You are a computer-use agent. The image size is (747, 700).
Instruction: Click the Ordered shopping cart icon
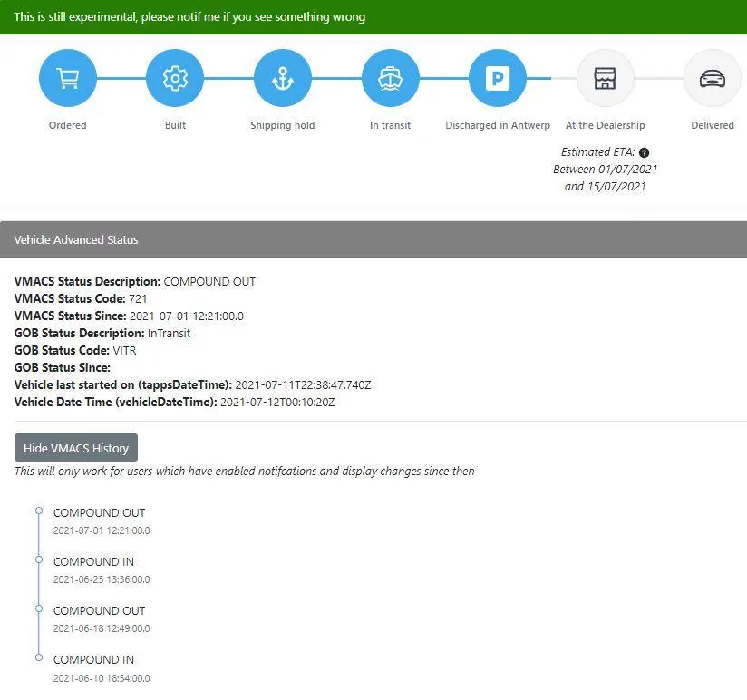pos(68,78)
